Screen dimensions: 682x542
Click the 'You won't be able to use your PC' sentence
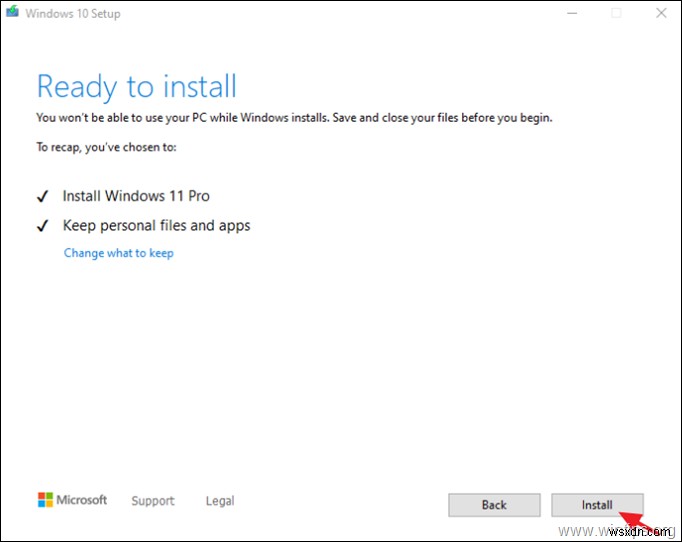pos(294,118)
